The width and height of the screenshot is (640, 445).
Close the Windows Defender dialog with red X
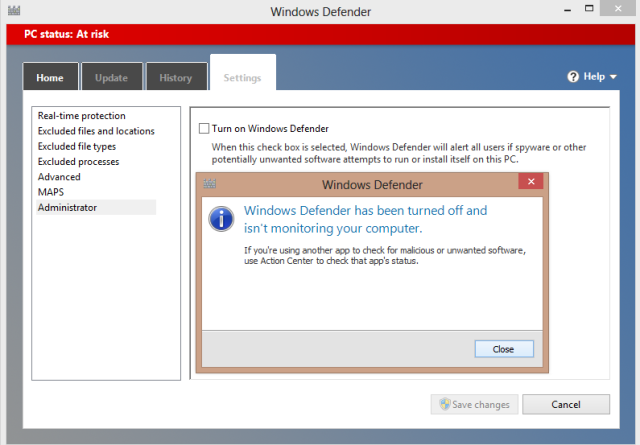click(x=531, y=181)
